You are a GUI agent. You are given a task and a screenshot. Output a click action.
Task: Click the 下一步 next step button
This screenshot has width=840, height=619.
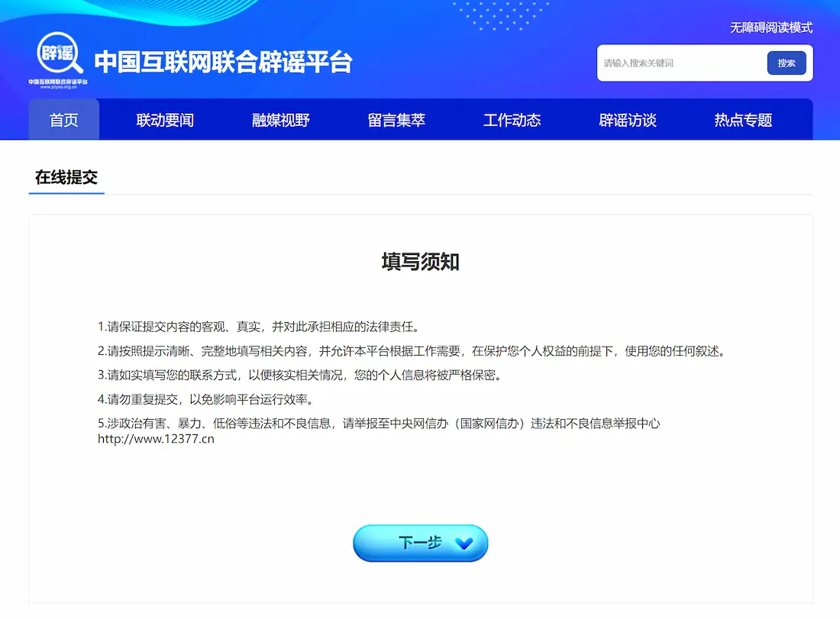click(412, 543)
